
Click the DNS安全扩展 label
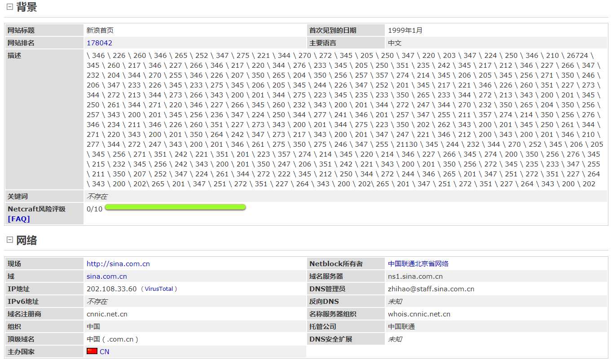(x=330, y=339)
